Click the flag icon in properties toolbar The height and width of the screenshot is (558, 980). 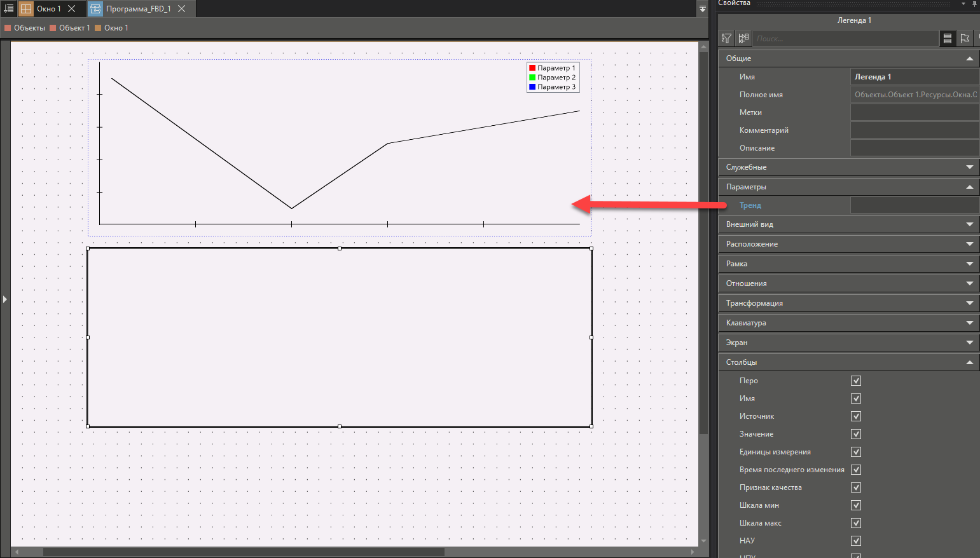(965, 39)
